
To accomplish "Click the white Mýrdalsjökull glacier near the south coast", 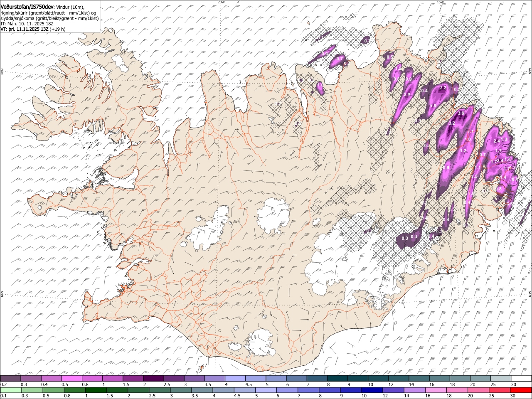I will [x=261, y=342].
